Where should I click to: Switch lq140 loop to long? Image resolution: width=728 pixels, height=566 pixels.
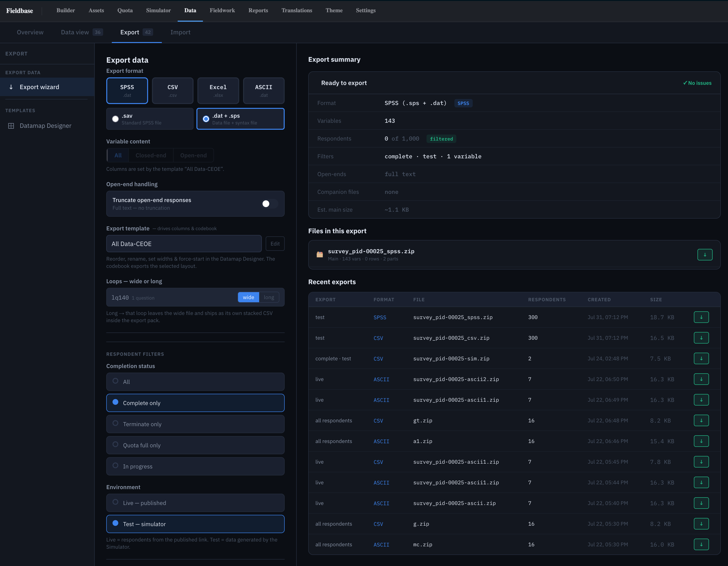tap(269, 297)
